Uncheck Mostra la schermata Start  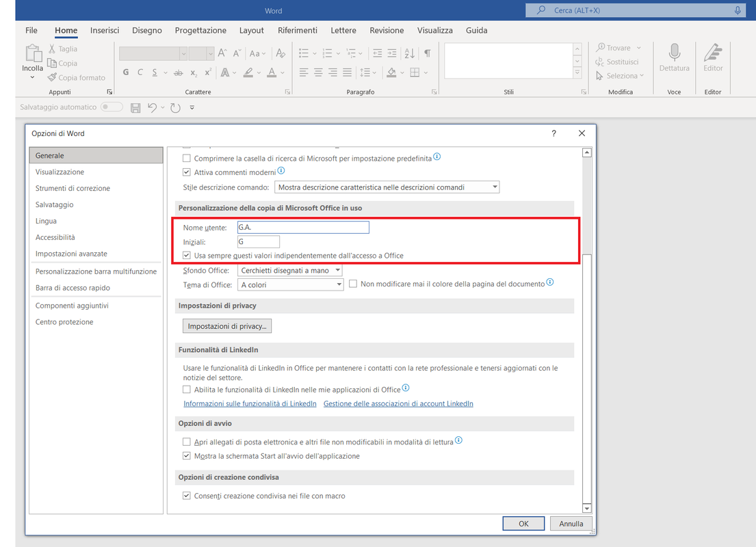coord(187,455)
